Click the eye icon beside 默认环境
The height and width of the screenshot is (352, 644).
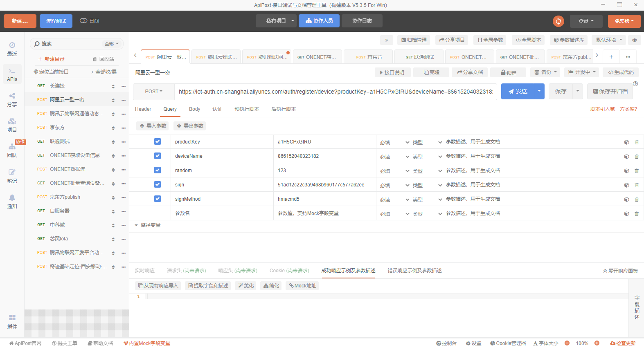634,40
